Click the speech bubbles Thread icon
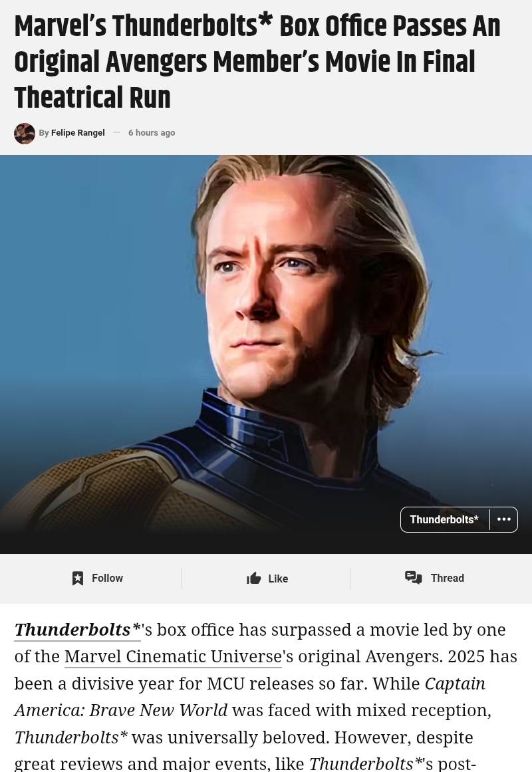This screenshot has height=772, width=532. (x=413, y=578)
